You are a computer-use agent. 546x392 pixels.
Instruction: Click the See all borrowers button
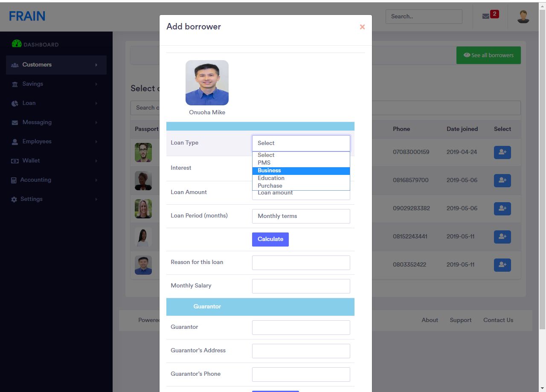(488, 55)
